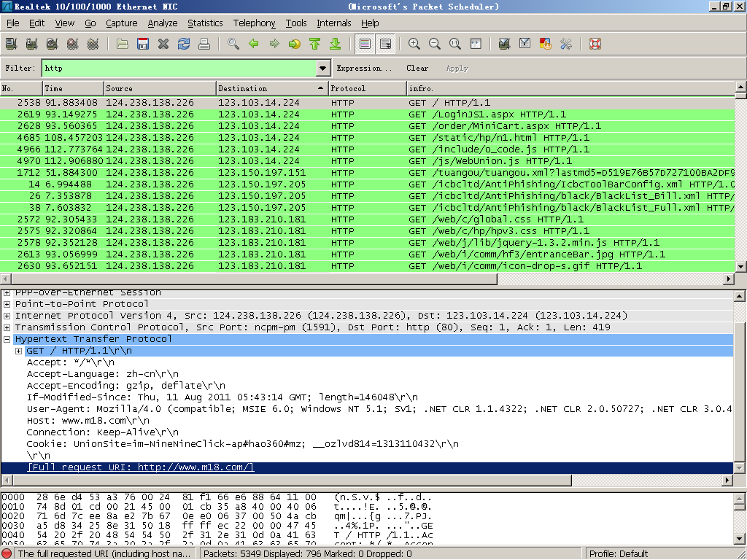
Task: Toggle packet list colorization
Action: pyautogui.click(x=365, y=44)
